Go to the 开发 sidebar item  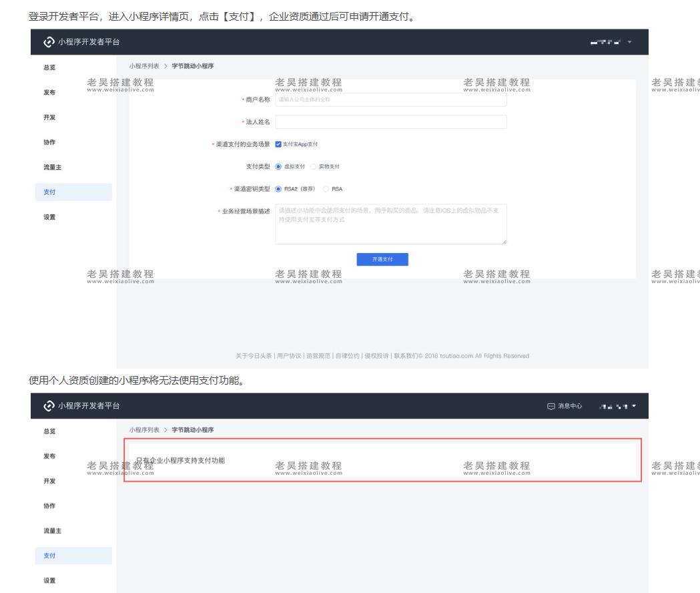click(x=49, y=117)
